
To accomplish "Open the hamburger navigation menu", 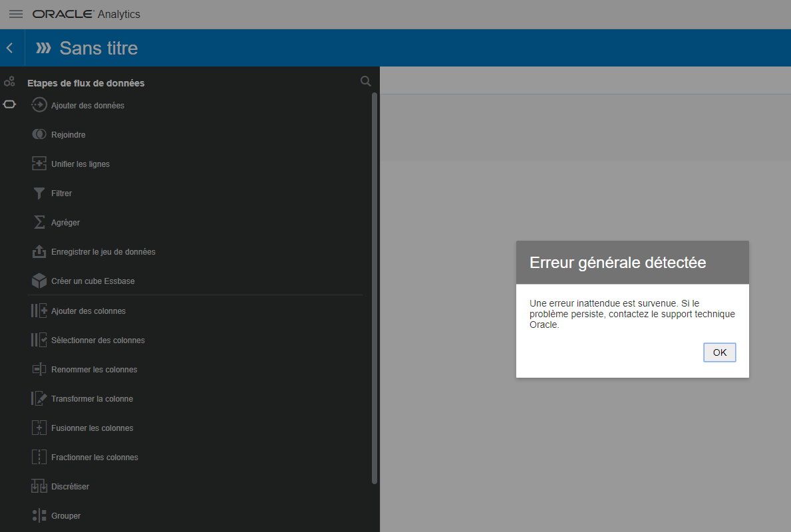I will [16, 14].
